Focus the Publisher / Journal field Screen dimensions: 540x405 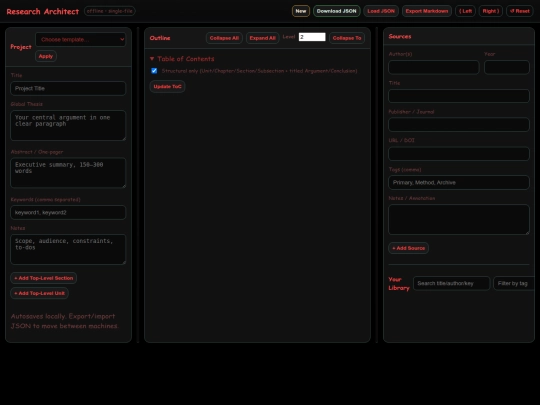click(459, 125)
